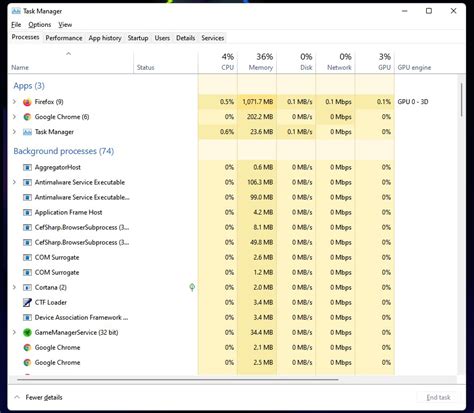Click Google Chrome memory value 202.2 MB

click(260, 117)
